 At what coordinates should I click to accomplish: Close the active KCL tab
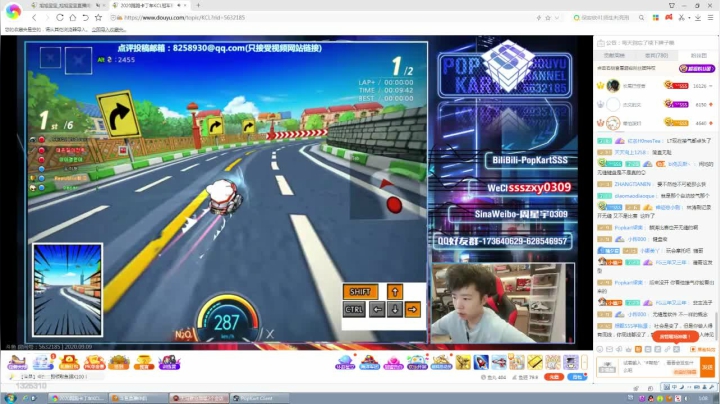tap(185, 6)
